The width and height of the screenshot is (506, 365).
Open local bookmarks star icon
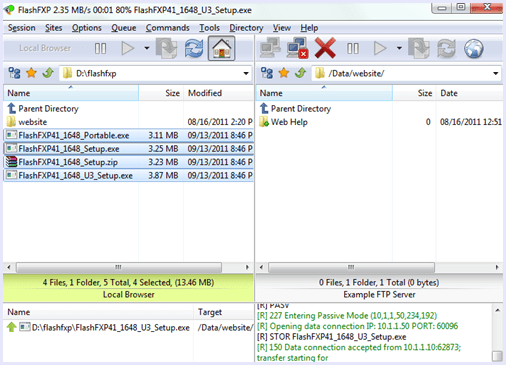(31, 73)
